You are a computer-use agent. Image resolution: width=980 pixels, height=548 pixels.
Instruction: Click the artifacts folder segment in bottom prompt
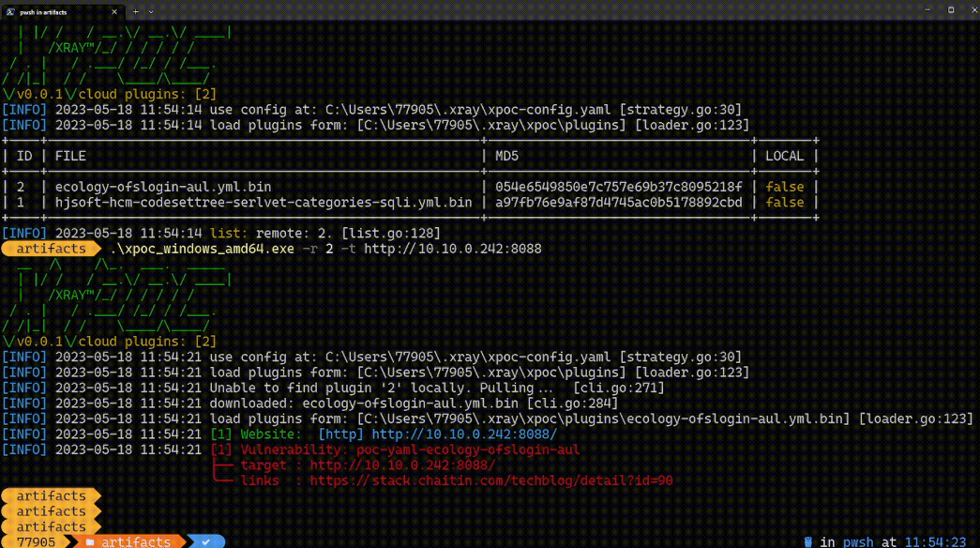(x=136, y=541)
